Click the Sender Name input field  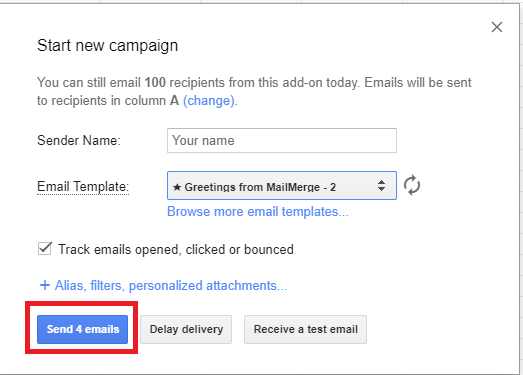click(x=282, y=140)
